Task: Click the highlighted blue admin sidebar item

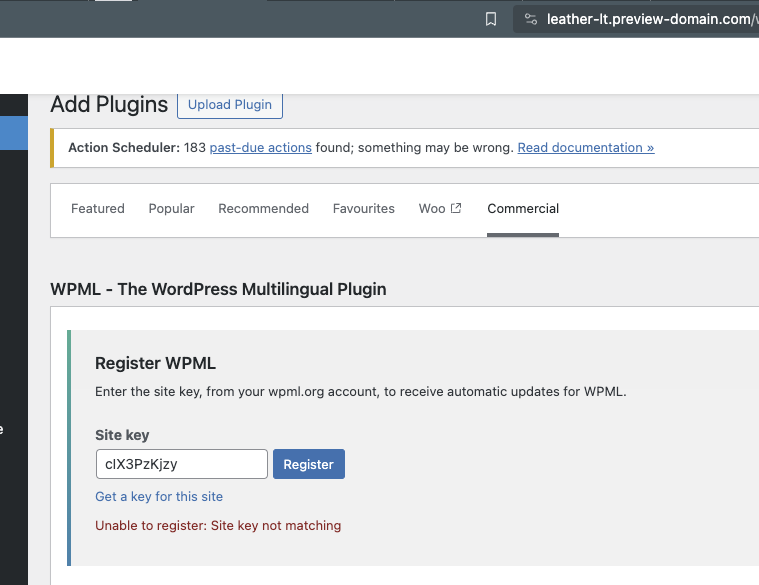Action: coord(14,133)
